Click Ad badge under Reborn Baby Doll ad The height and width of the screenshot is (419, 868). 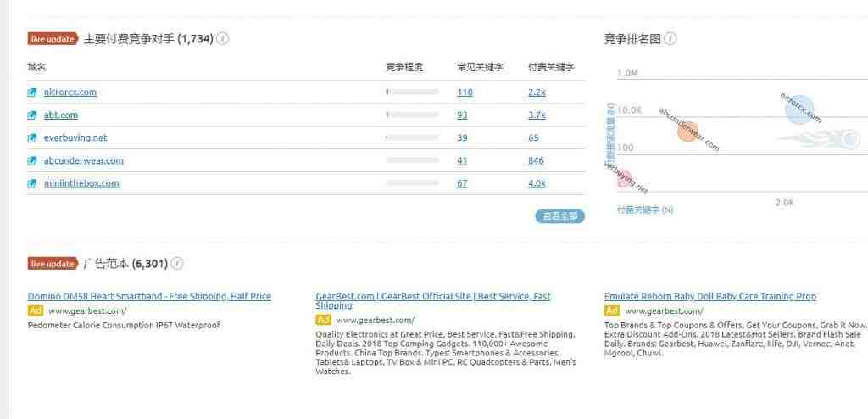(x=612, y=311)
